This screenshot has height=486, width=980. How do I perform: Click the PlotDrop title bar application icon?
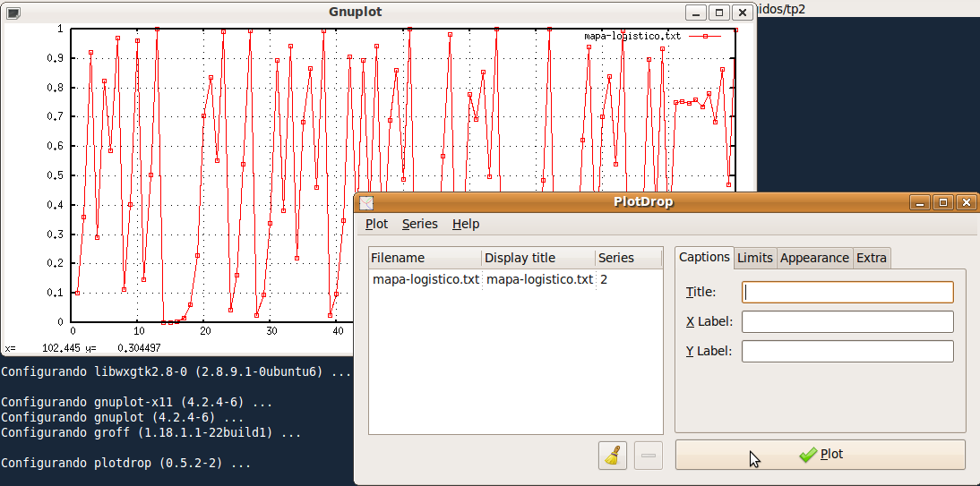coord(367,202)
